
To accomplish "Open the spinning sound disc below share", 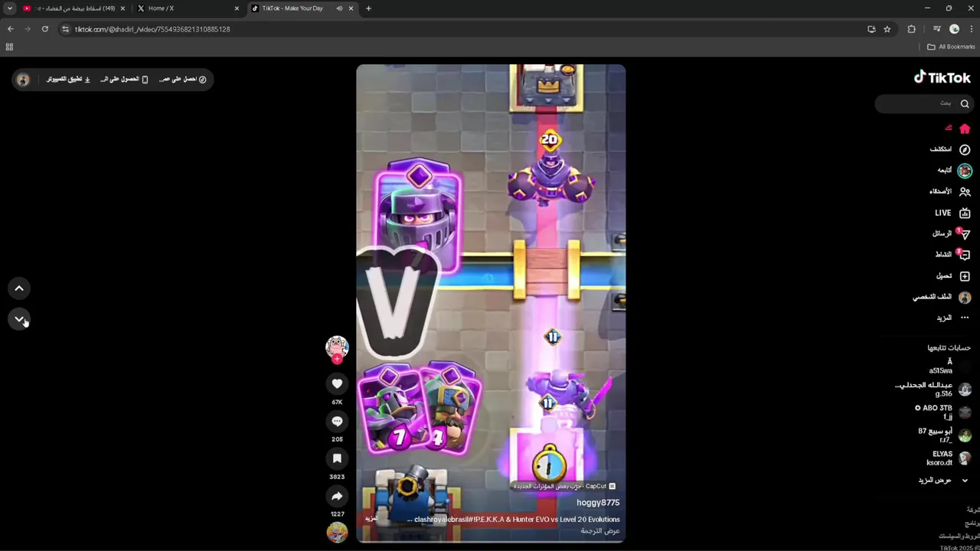I will click(337, 532).
